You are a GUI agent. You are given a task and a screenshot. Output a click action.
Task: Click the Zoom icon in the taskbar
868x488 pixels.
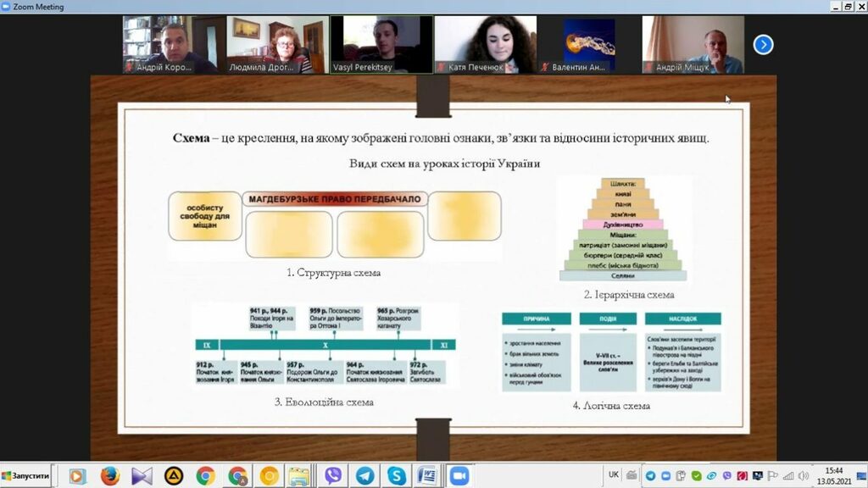tap(459, 476)
